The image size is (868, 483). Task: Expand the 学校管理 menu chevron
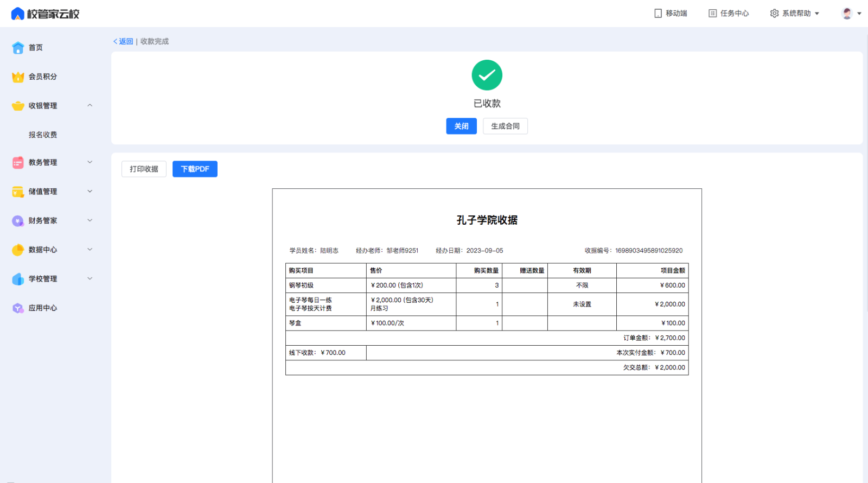(90, 278)
